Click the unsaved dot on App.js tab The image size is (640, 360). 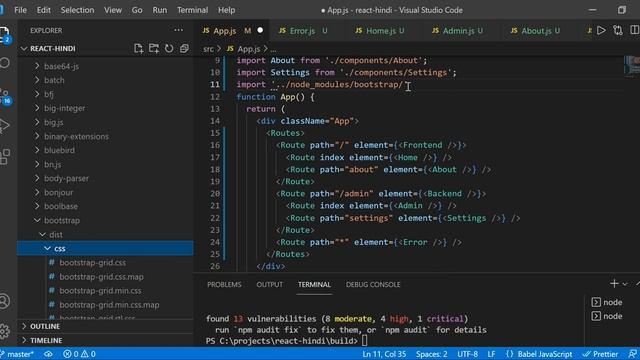(260, 30)
